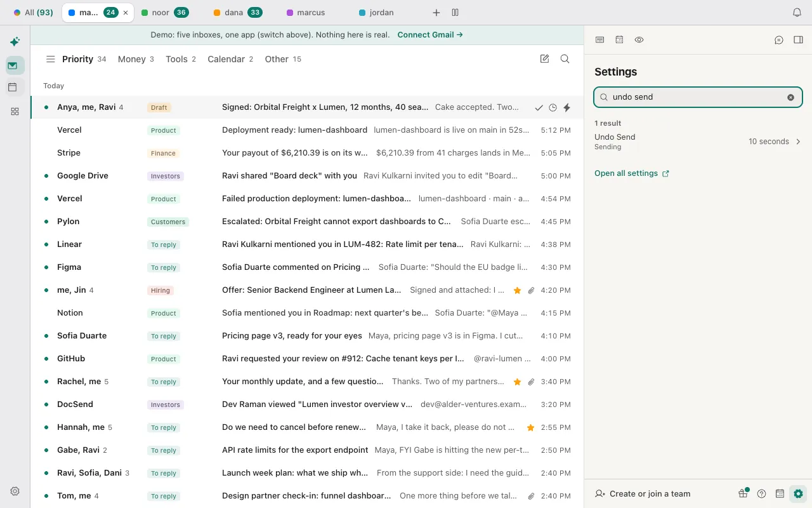Select the highlighted settings gear in bottom-right bar

coord(798,493)
